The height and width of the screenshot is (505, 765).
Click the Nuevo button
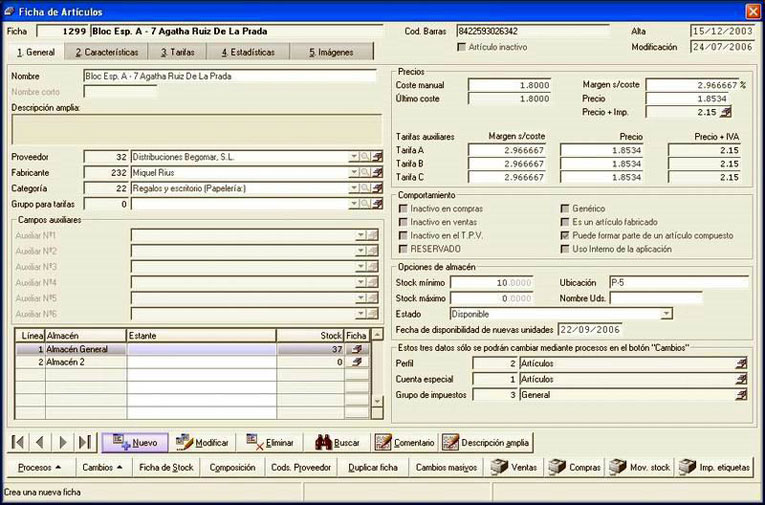[135, 443]
